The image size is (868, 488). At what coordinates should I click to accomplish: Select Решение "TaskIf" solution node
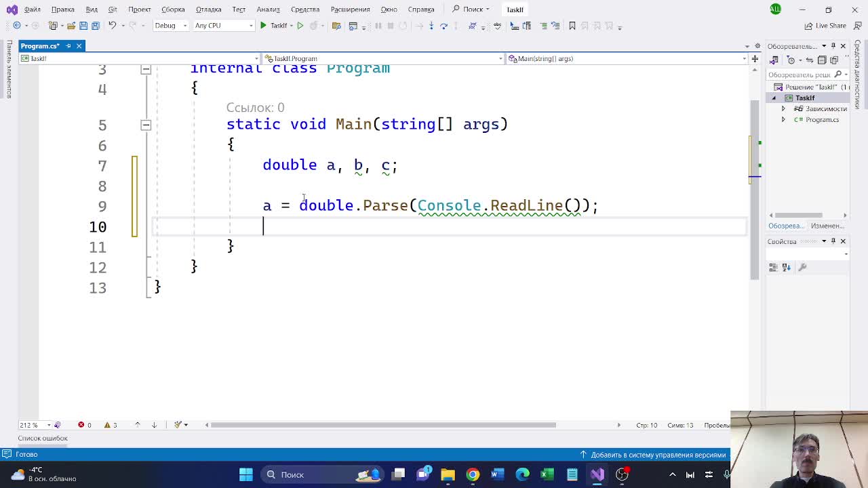pyautogui.click(x=812, y=87)
